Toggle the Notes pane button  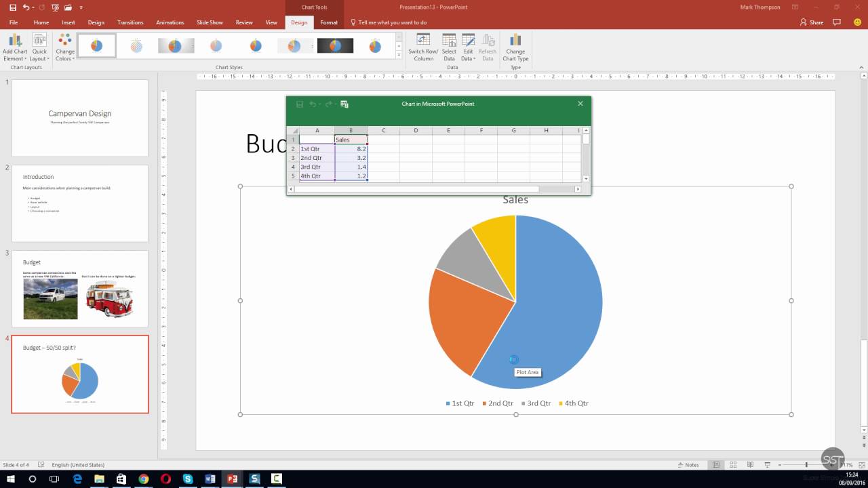688,465
